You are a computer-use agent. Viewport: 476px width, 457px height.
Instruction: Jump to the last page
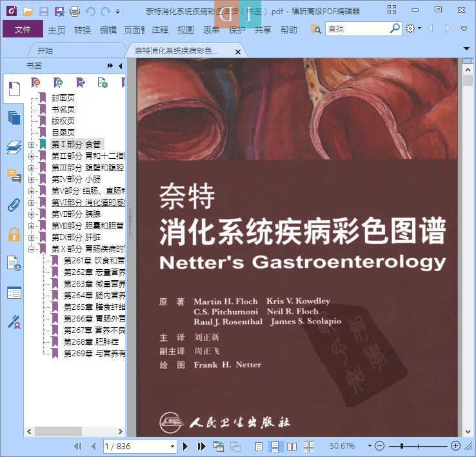pos(202,447)
